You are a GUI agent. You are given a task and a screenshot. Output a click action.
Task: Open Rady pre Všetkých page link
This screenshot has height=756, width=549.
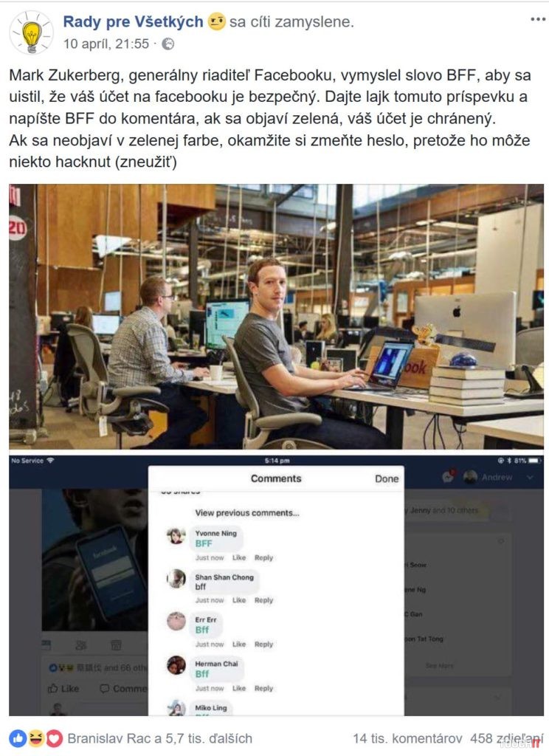click(x=133, y=21)
